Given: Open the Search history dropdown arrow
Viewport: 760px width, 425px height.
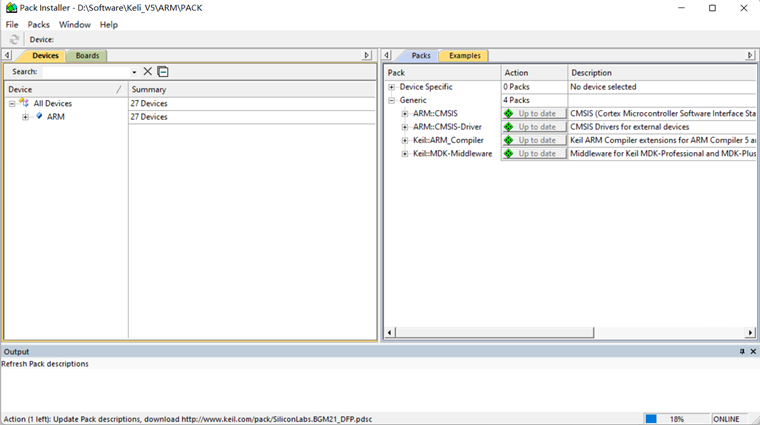Looking at the screenshot, I should 134,72.
